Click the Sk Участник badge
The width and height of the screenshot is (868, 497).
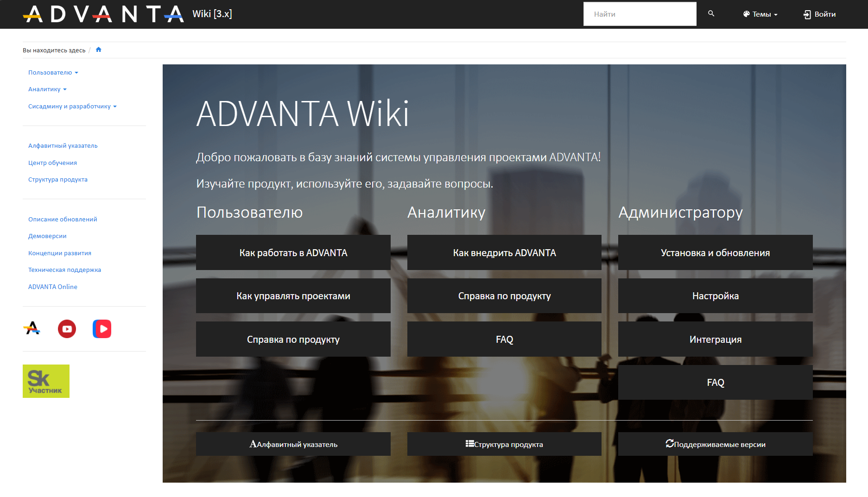click(46, 381)
